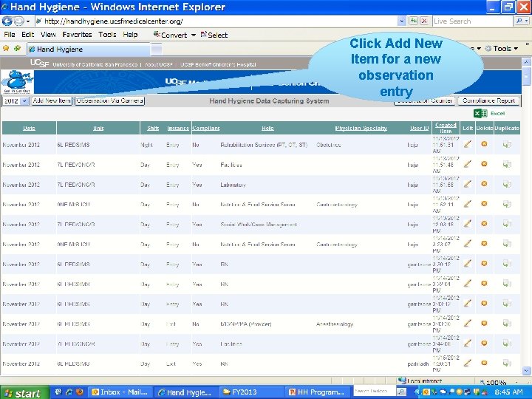532x399 pixels.
Task: Click the browser Back button
Action: [7, 21]
